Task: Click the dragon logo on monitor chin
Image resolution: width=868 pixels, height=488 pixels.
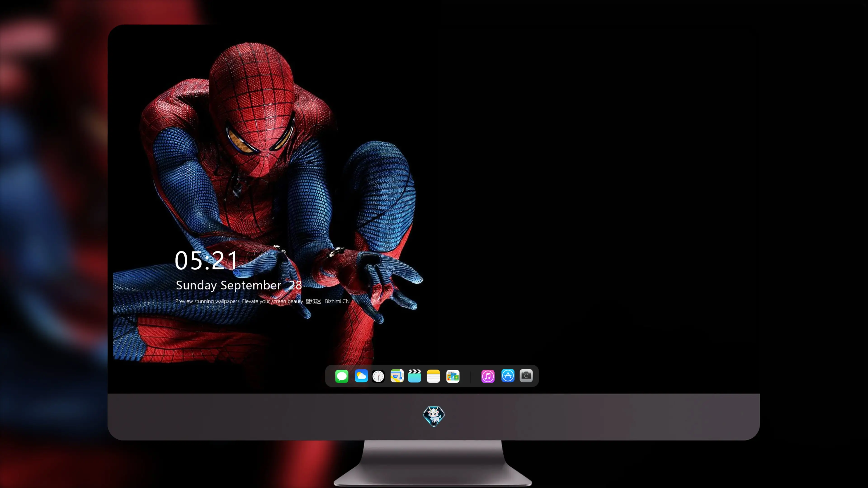Action: click(x=434, y=416)
